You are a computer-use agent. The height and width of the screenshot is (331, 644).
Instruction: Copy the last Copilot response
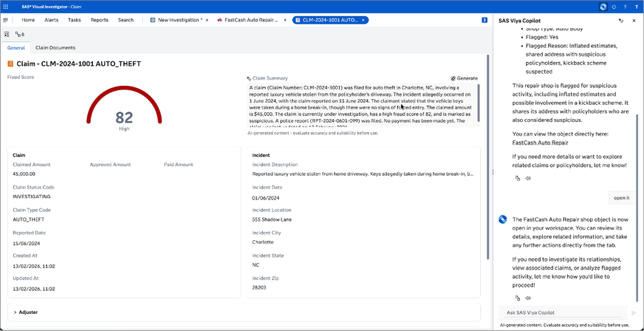pos(517,298)
